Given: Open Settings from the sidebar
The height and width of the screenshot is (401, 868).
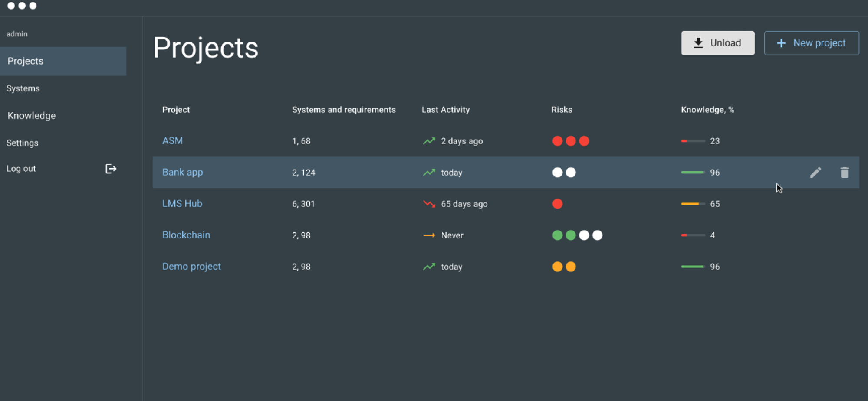Looking at the screenshot, I should point(22,143).
